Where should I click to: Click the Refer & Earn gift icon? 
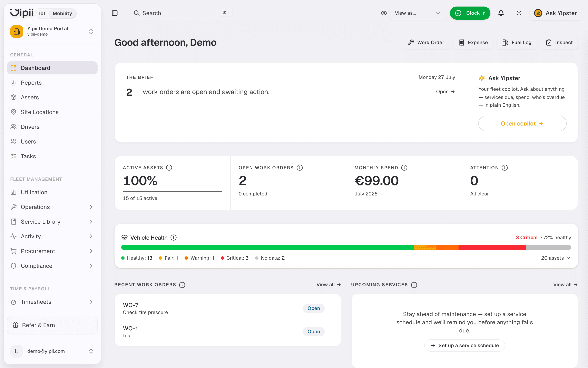[x=16, y=325]
